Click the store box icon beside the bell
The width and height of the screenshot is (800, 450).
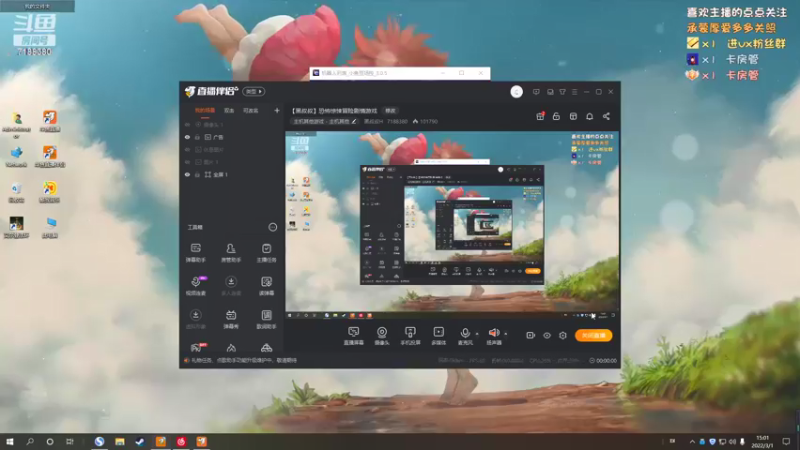[573, 116]
